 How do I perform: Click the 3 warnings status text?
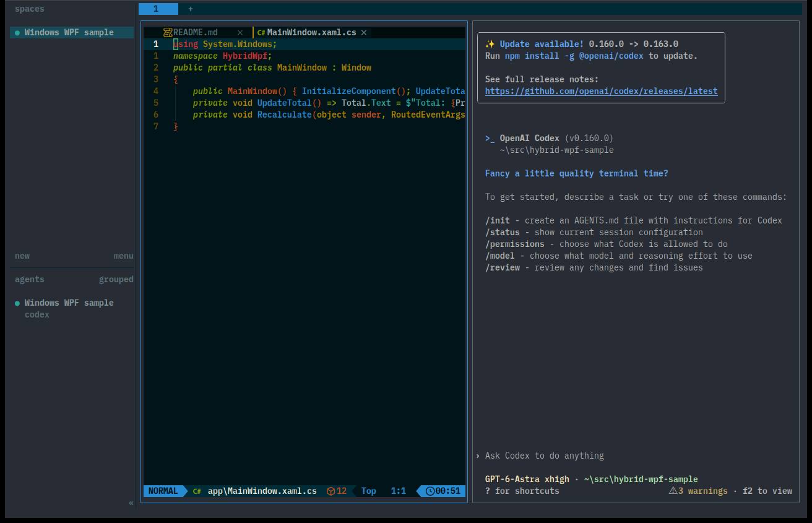pos(703,491)
